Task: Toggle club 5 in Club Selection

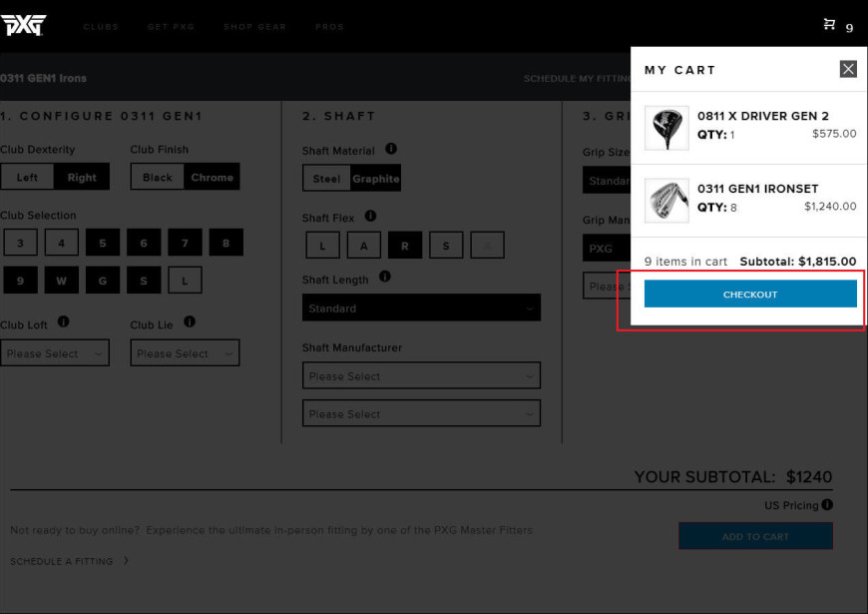Action: pyautogui.click(x=103, y=243)
